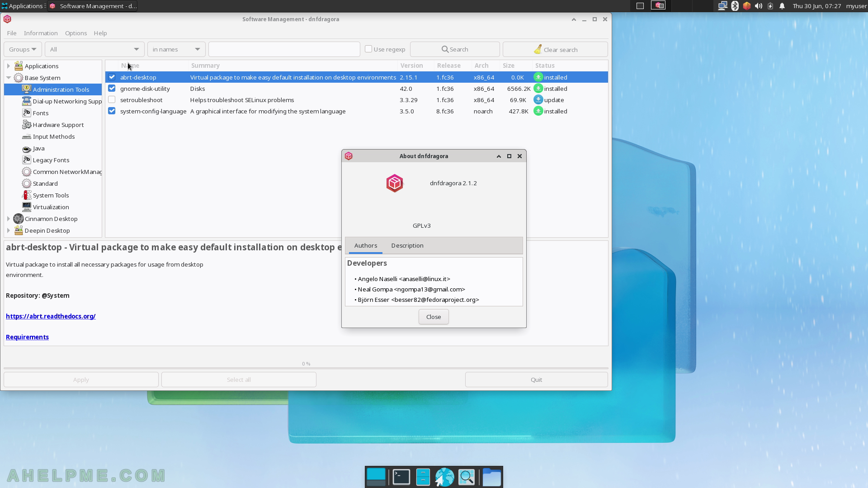The width and height of the screenshot is (868, 488).
Task: Click the Fonts group icon
Action: [x=27, y=113]
